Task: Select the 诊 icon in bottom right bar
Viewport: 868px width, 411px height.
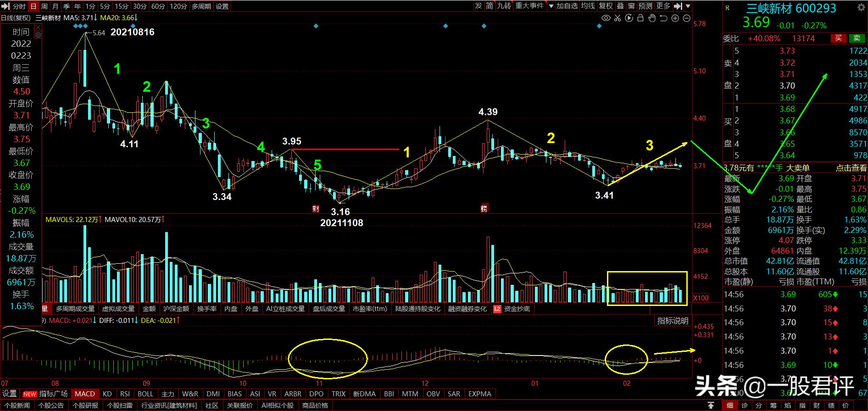Action: point(744,405)
